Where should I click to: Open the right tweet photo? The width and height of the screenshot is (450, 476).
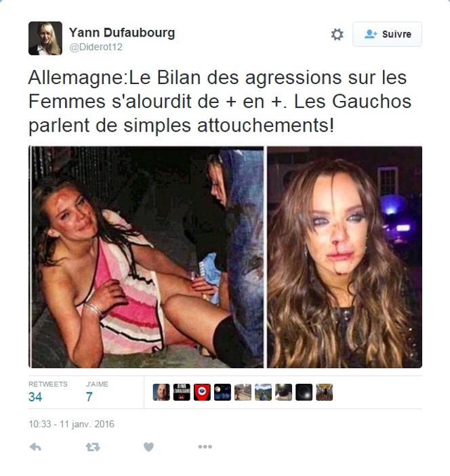click(345, 257)
